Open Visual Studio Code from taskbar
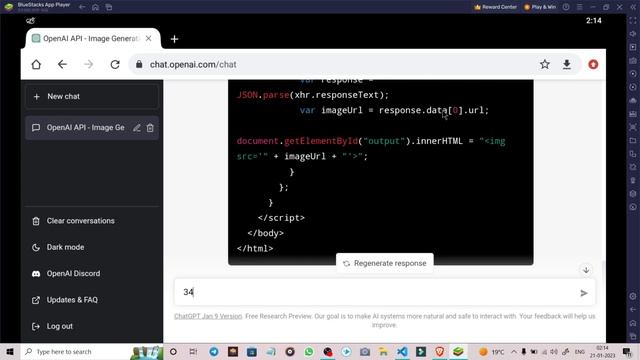 click(402, 352)
